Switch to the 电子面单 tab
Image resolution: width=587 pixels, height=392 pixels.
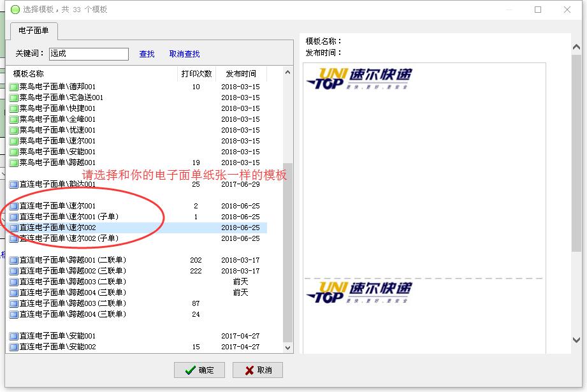point(34,31)
